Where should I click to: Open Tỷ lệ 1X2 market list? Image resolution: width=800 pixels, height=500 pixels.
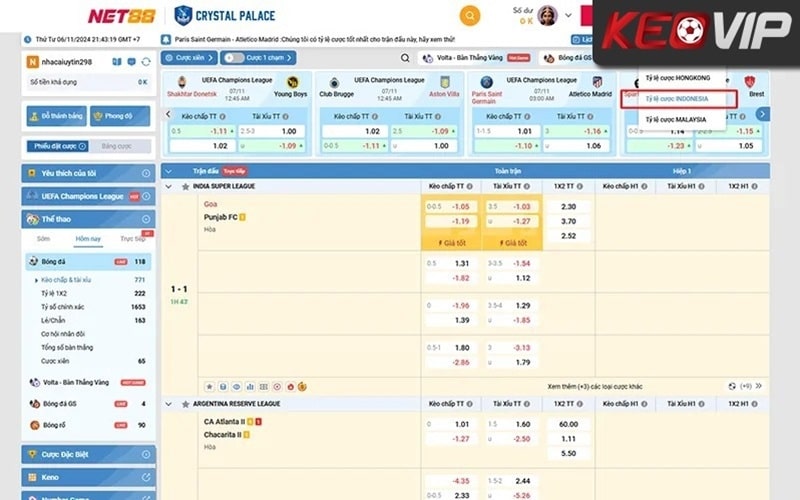(54, 293)
